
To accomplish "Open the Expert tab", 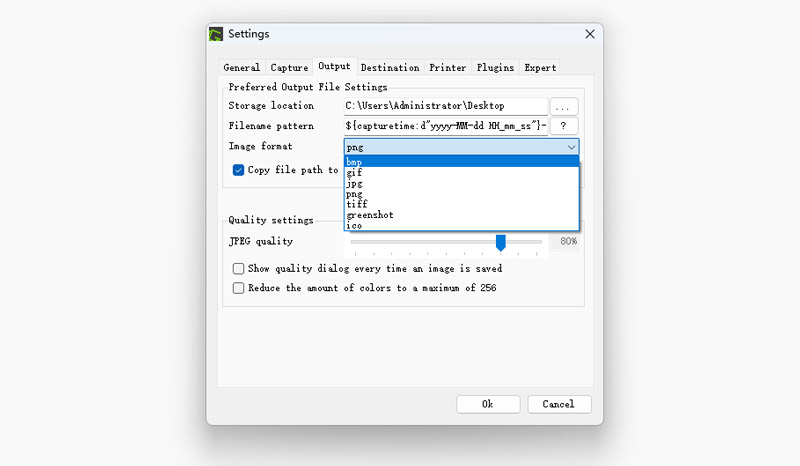I will tap(541, 68).
